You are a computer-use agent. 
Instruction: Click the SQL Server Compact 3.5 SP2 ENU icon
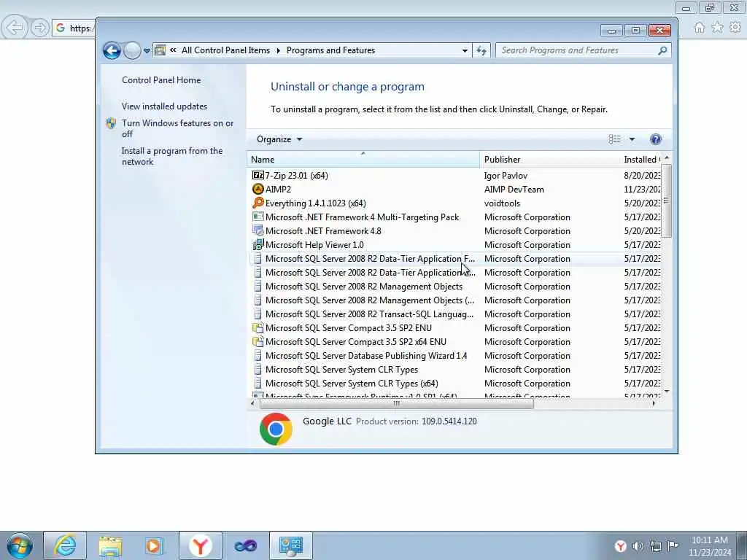[x=258, y=327]
